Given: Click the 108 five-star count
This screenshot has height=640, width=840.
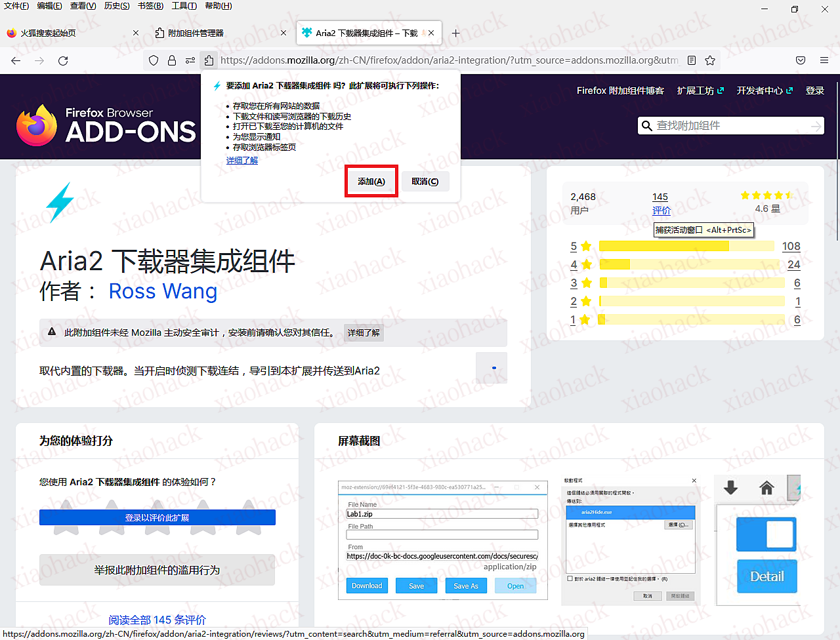Looking at the screenshot, I should pyautogui.click(x=791, y=246).
